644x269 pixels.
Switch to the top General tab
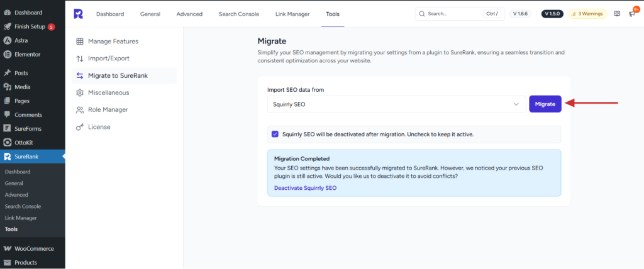(x=150, y=14)
